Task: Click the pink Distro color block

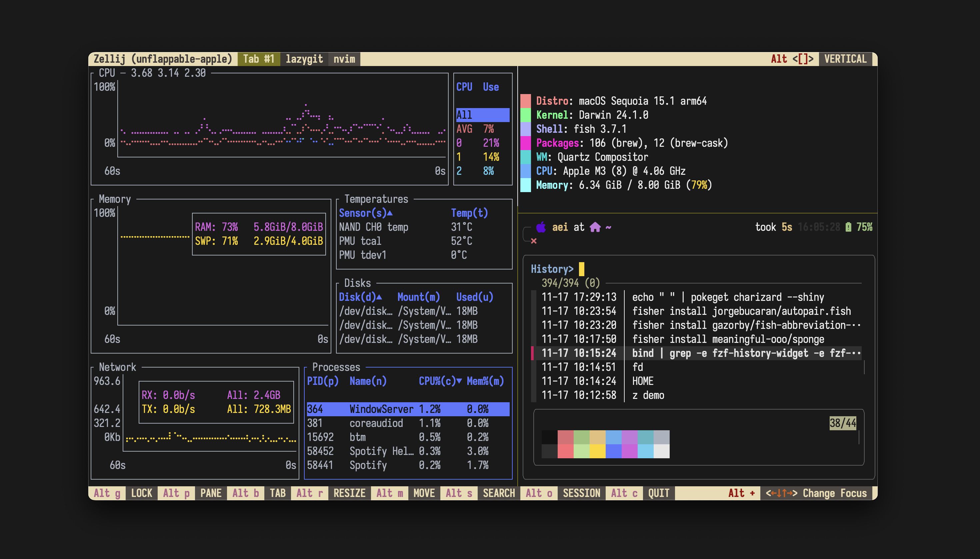Action: (x=525, y=101)
